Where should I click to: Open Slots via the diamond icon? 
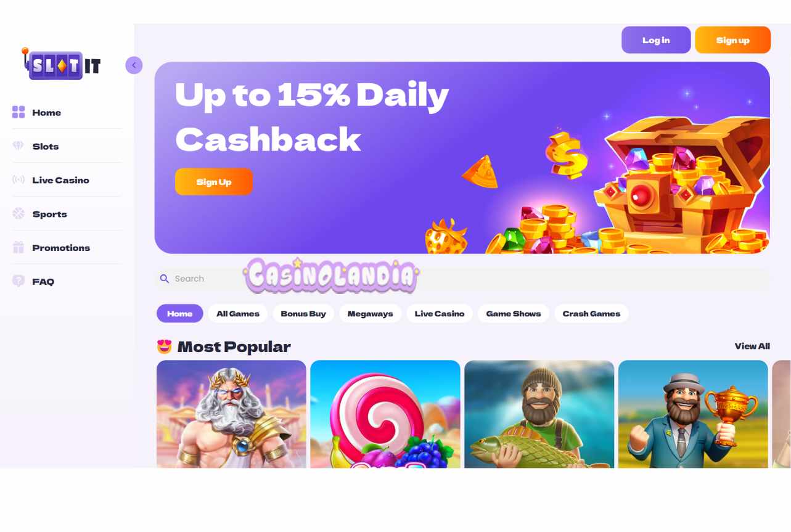click(x=18, y=146)
